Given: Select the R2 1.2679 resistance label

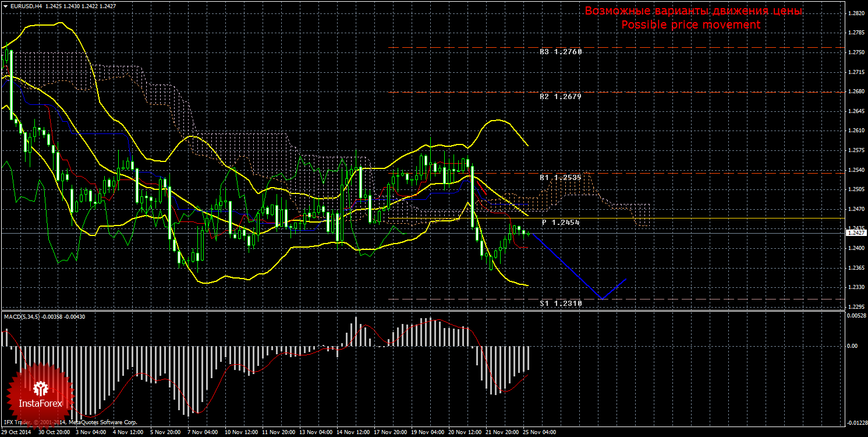Looking at the screenshot, I should [561, 97].
